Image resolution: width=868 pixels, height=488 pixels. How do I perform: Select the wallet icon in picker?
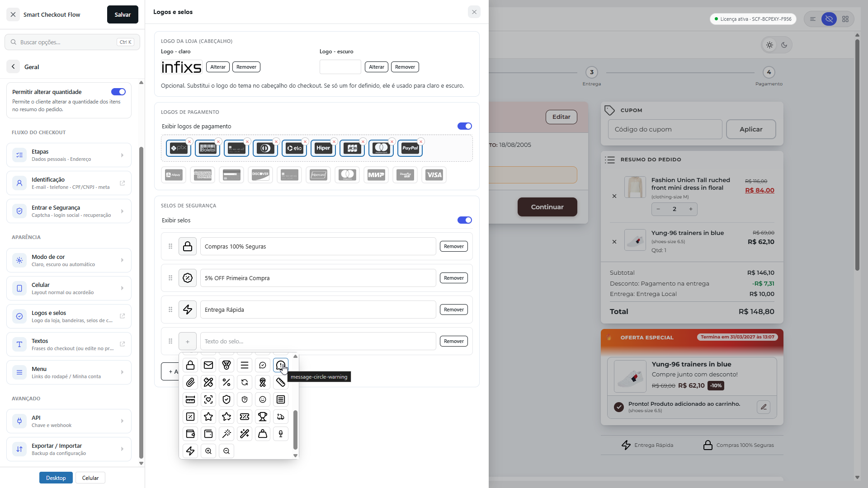(190, 434)
